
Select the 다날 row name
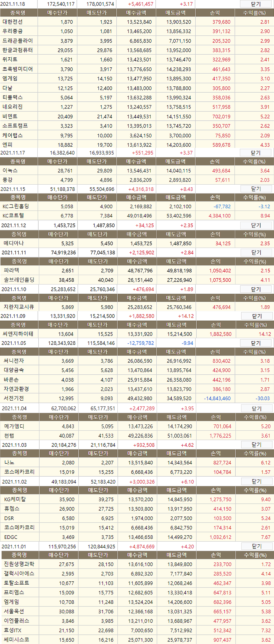(x=7, y=88)
